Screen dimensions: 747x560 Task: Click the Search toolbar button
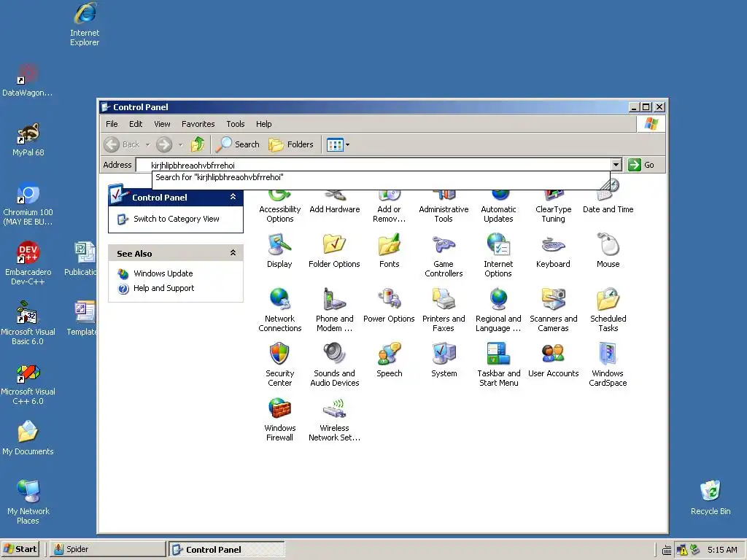tap(237, 144)
